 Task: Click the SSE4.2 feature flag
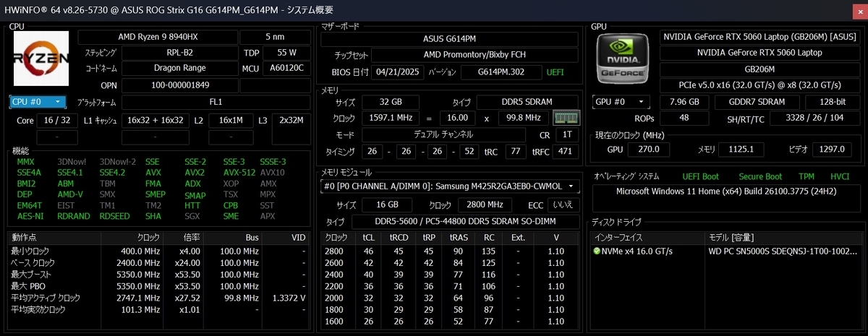point(112,173)
